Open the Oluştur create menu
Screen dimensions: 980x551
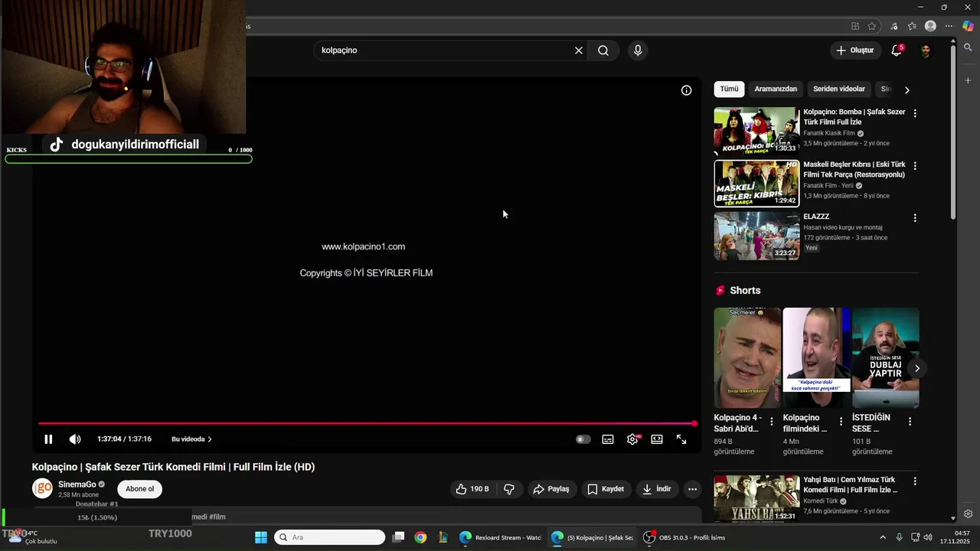[x=855, y=51]
